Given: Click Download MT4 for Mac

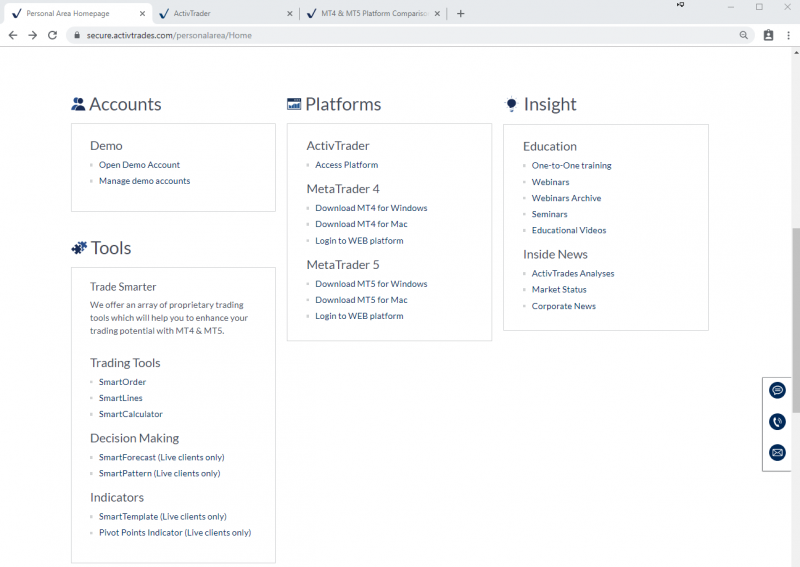Looking at the screenshot, I should pos(361,224).
